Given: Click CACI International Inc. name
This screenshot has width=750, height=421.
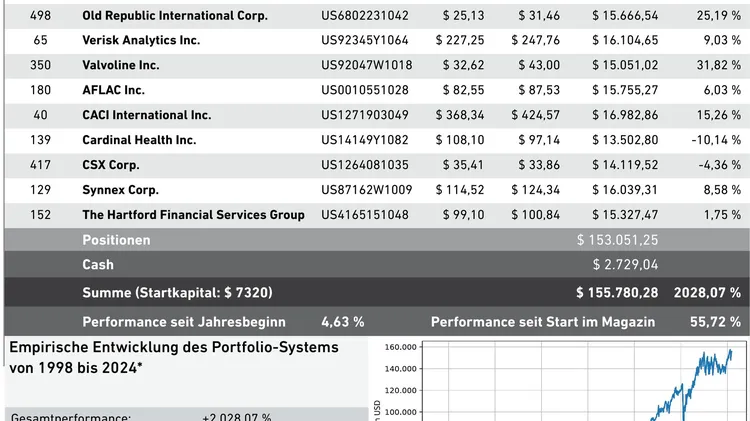Looking at the screenshot, I should tap(146, 115).
